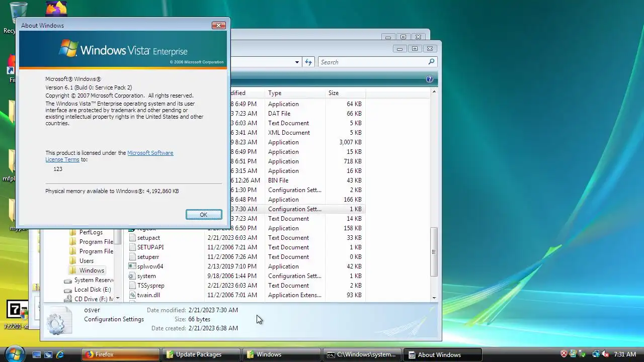This screenshot has height=362, width=644.
Task: Click the XML Document type cell
Action: [289, 133]
